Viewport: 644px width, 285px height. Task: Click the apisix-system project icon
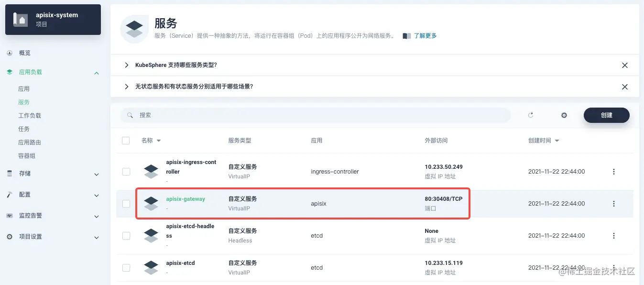tap(21, 19)
